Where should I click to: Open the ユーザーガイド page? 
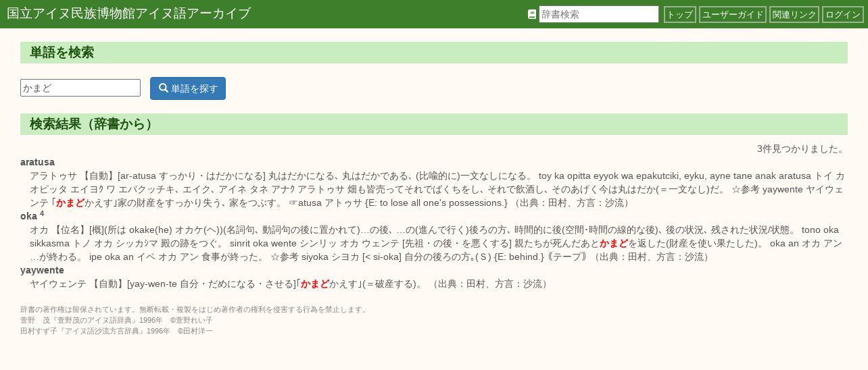[733, 14]
